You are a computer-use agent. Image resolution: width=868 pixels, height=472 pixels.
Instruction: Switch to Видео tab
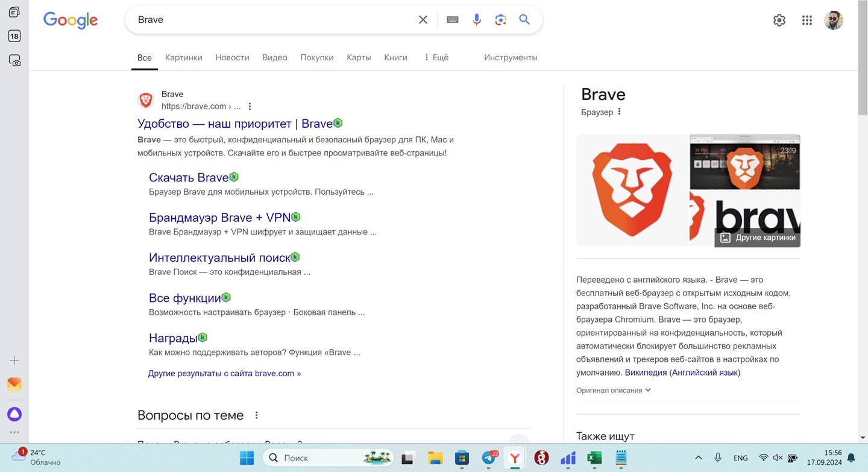pyautogui.click(x=275, y=58)
